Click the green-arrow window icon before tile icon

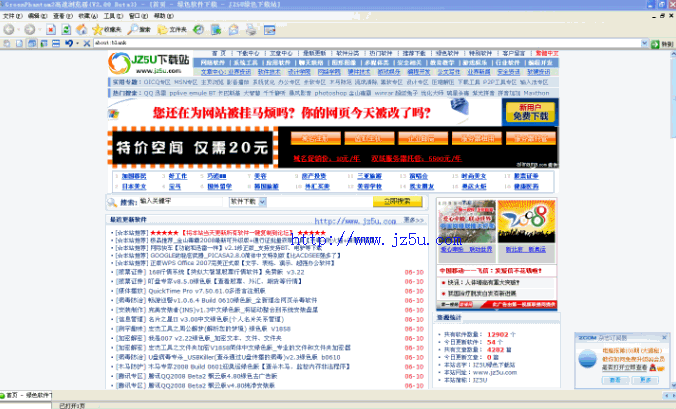44,44
